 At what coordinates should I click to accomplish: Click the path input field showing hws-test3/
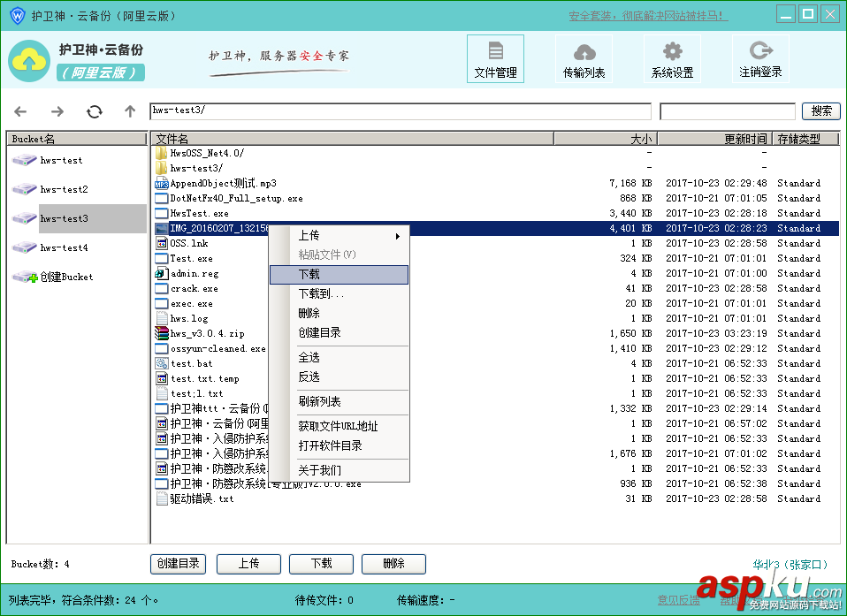tap(398, 111)
